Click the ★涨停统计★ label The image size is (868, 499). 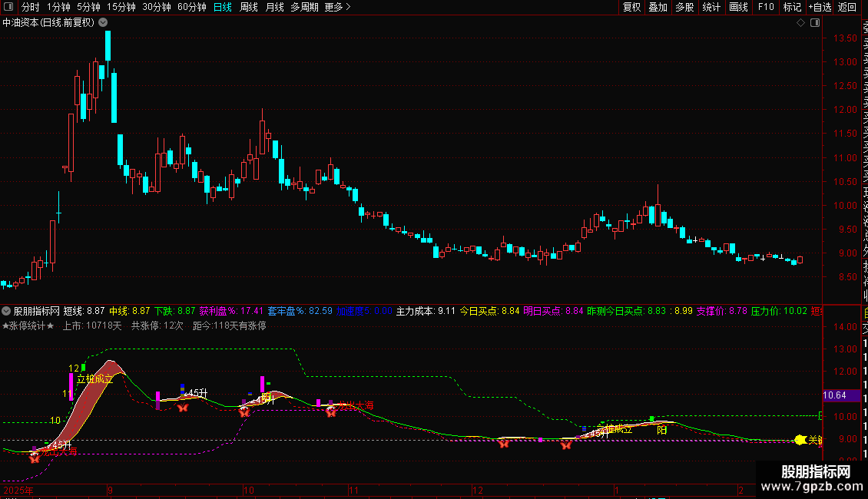click(28, 326)
